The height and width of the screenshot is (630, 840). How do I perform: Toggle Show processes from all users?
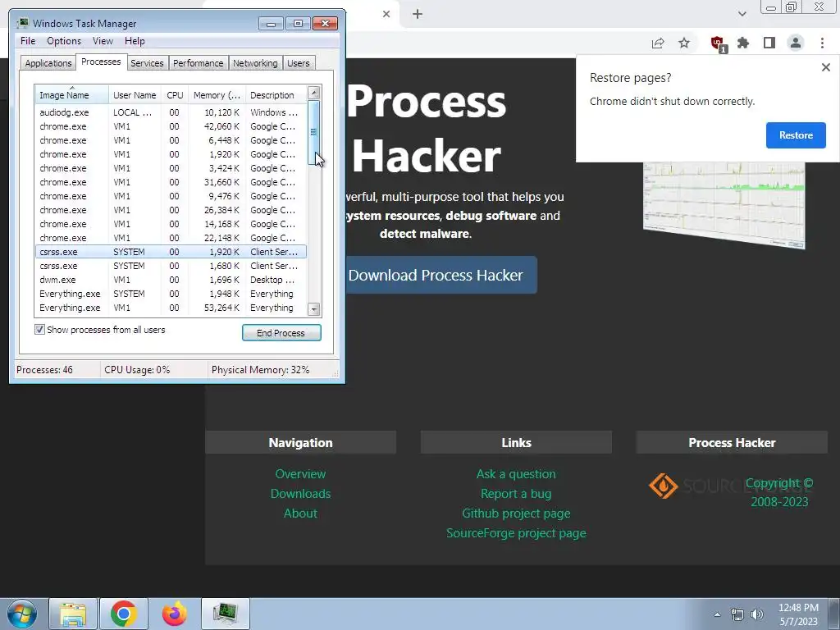tap(39, 330)
